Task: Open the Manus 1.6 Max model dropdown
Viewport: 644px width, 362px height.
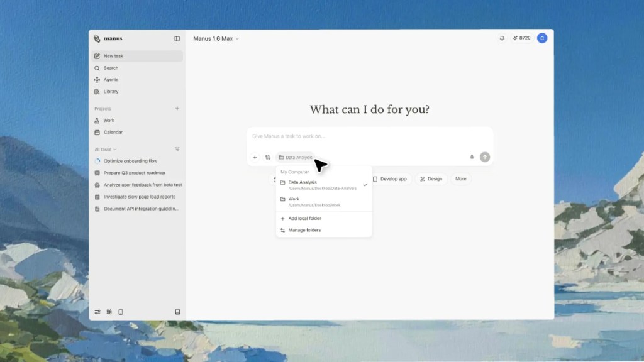Action: [x=216, y=38]
